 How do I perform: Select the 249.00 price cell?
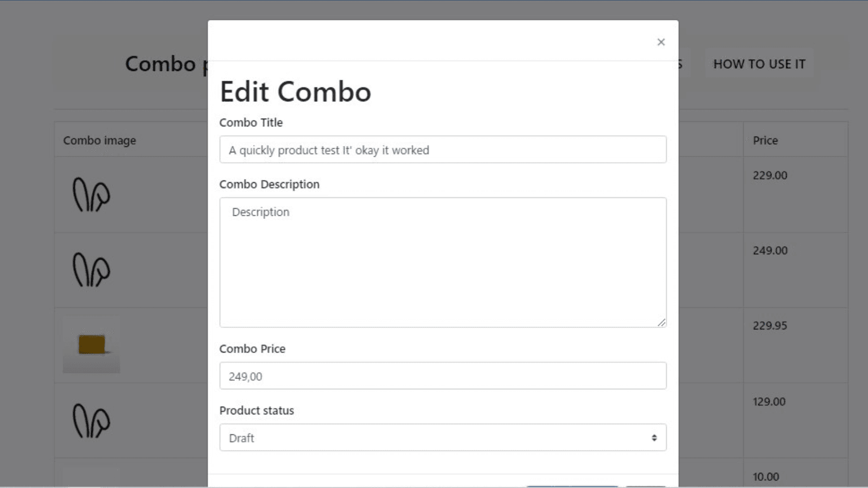click(770, 251)
